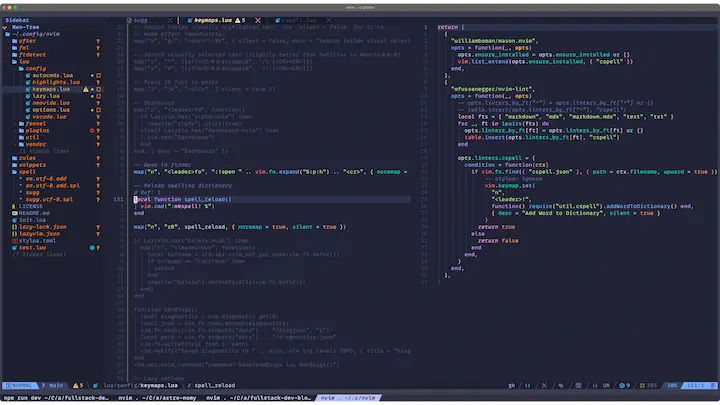Click the folder icon beside snippets
The image size is (720, 405).
pos(14,165)
